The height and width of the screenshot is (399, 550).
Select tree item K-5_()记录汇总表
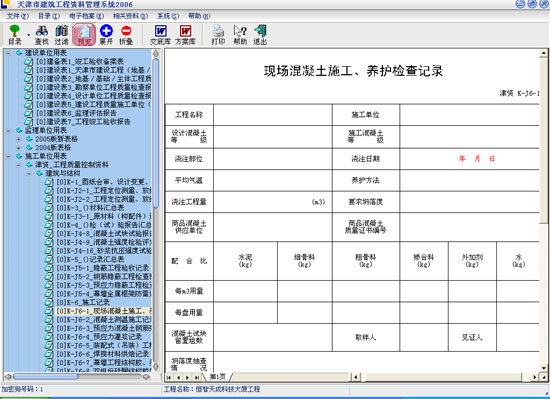[90, 259]
